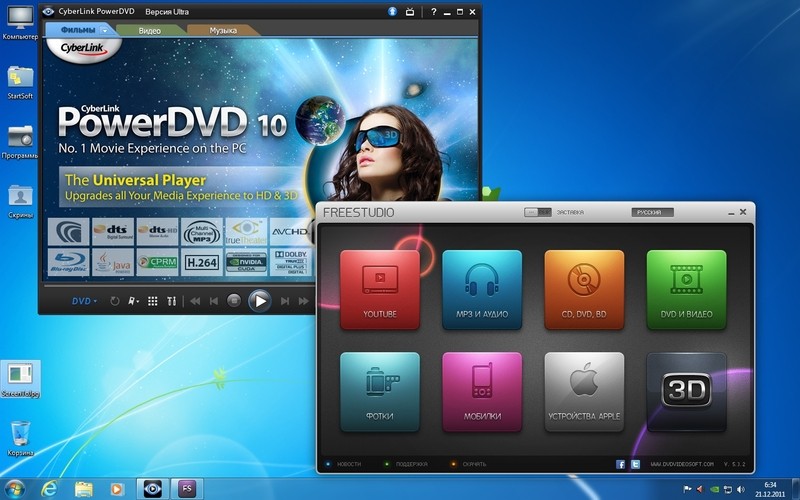
Task: Open the Фотки tile in Free Studio
Action: tap(380, 392)
